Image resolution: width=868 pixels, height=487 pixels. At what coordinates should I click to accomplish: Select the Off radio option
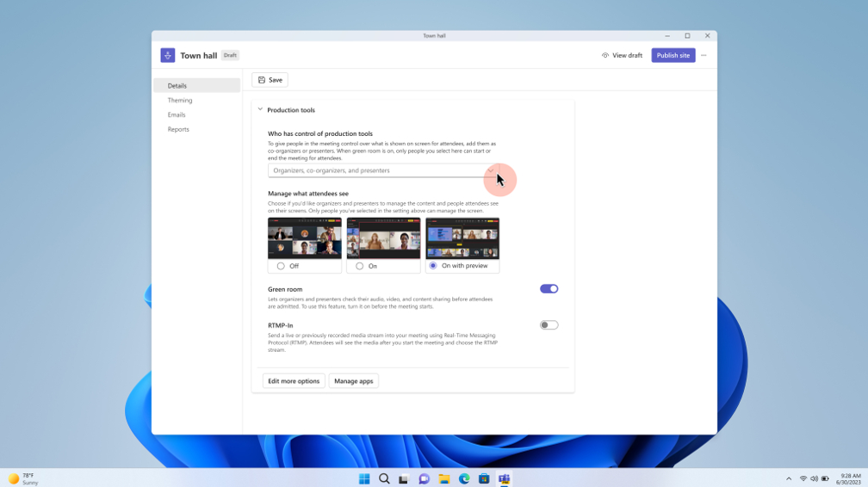point(281,266)
